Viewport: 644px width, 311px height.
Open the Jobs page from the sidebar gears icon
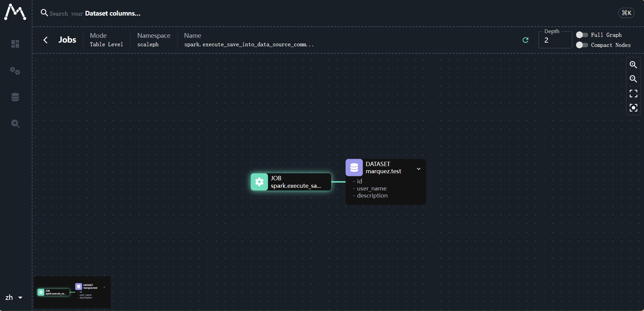point(15,71)
